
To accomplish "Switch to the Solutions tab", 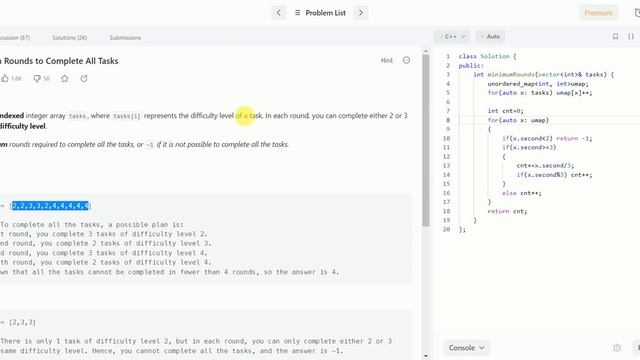I will (x=69, y=38).
